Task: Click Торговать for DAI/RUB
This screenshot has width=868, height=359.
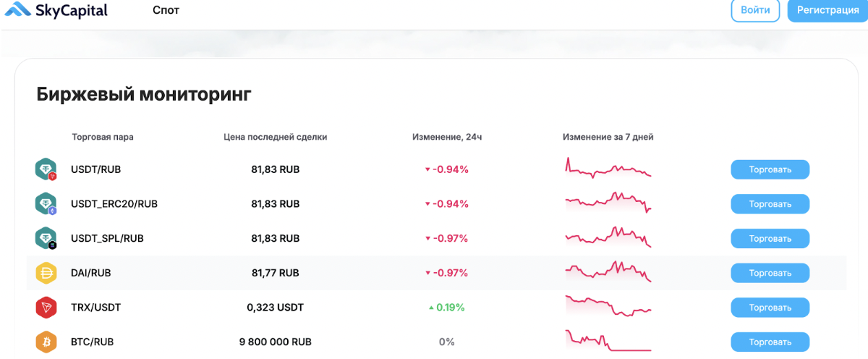Action: (770, 273)
